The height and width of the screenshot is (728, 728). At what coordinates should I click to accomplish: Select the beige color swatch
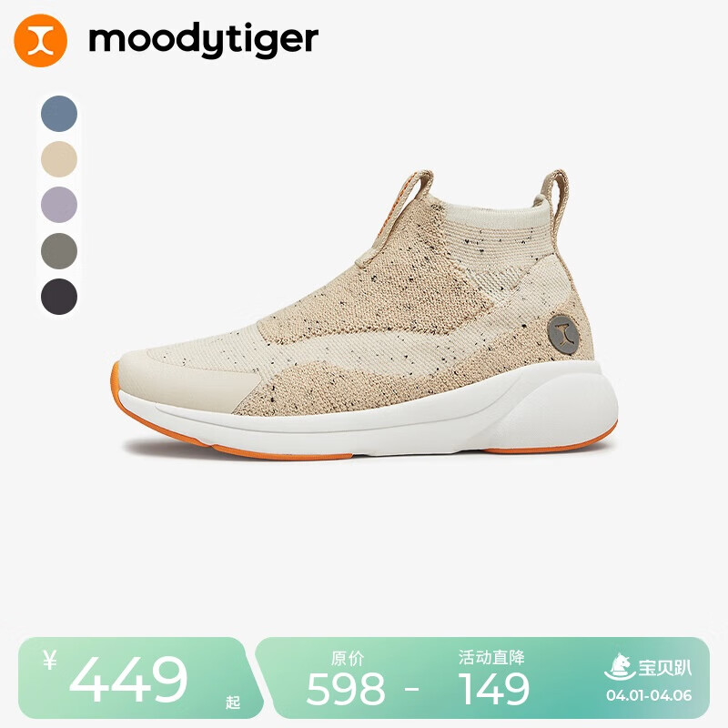click(59, 159)
